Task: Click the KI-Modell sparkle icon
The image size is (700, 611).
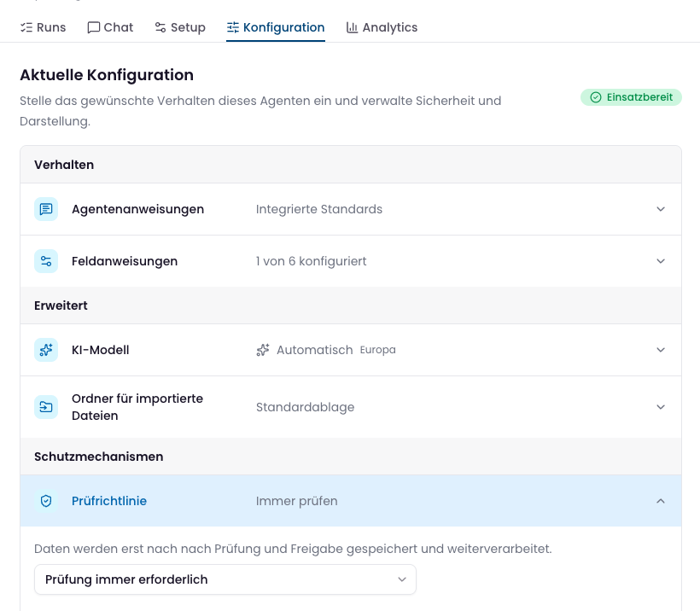Action: (46, 350)
